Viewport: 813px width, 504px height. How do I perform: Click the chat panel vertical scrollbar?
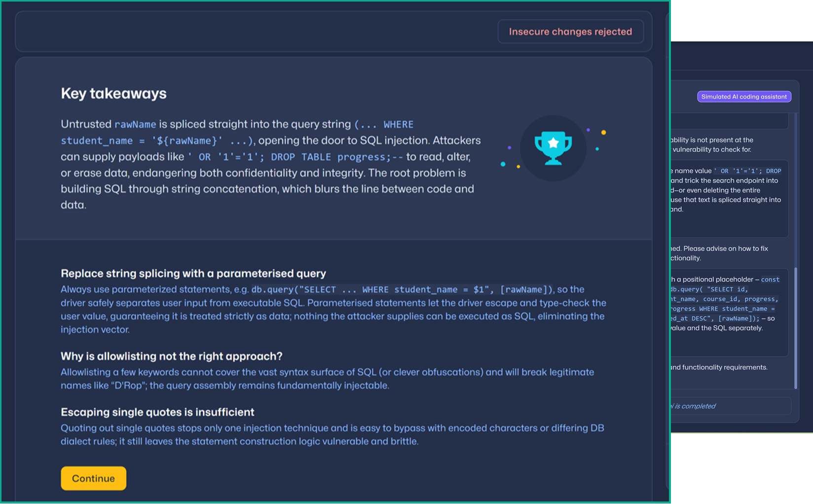pos(795,328)
